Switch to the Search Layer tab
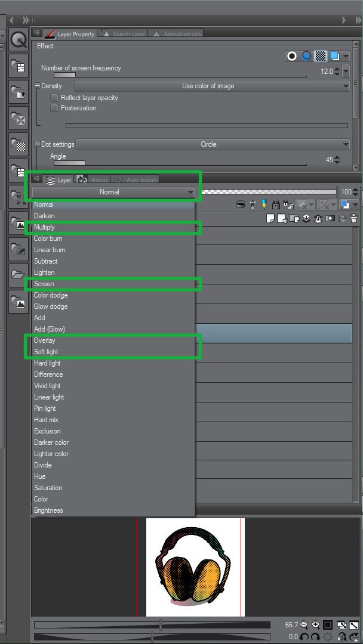Screen dimensions: 363x644 tap(123, 33)
